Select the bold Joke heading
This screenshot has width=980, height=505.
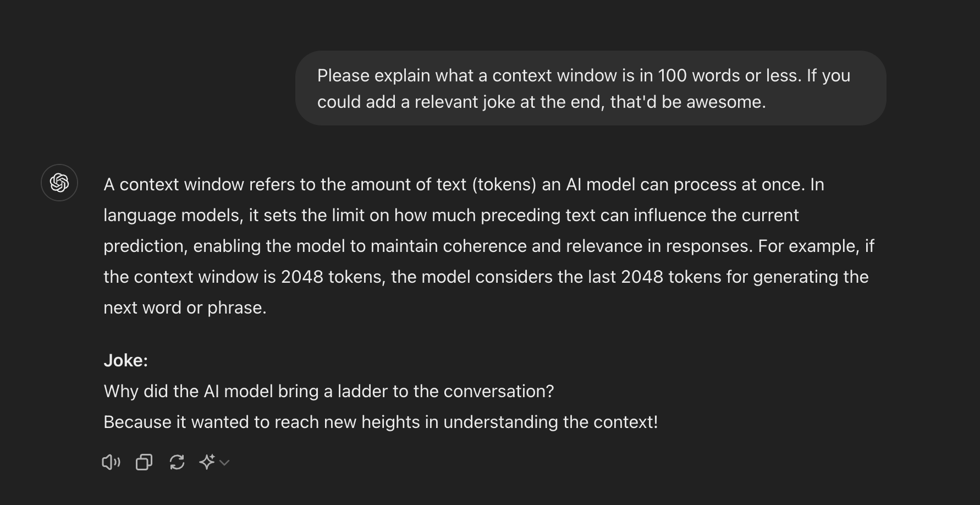(x=126, y=360)
